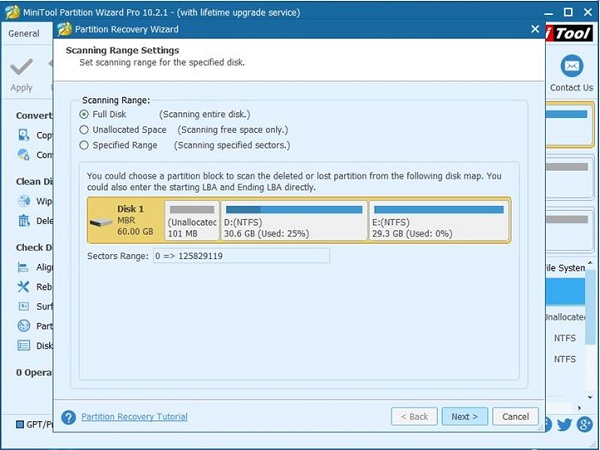Click the Disk 1 MBR disk icon
The width and height of the screenshot is (600, 450).
pyautogui.click(x=101, y=223)
